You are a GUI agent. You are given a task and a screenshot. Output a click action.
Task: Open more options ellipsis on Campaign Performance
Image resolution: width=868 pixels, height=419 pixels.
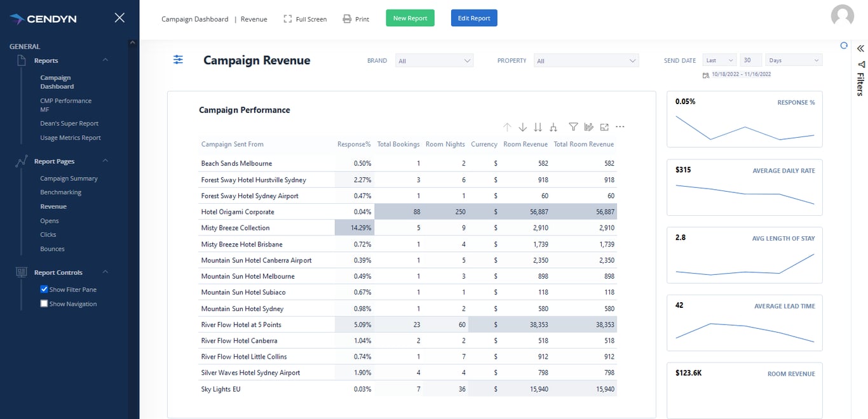(x=620, y=127)
